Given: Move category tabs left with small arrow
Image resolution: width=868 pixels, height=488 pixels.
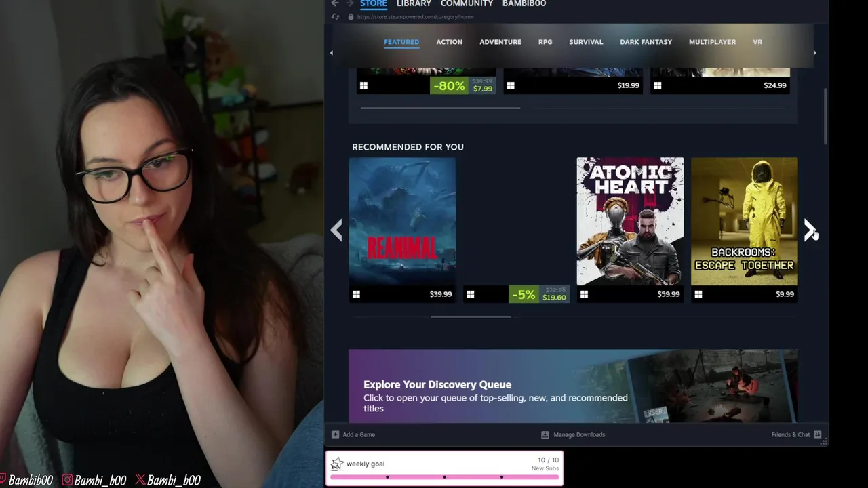Looking at the screenshot, I should [x=332, y=52].
